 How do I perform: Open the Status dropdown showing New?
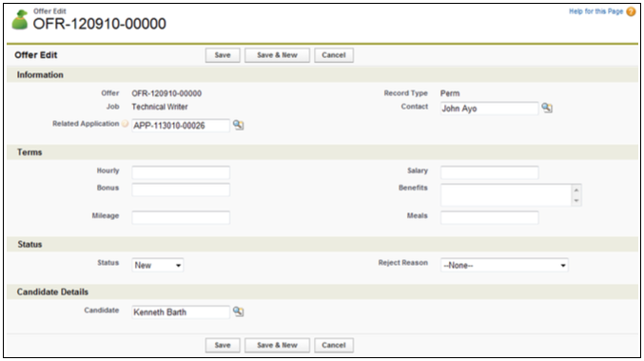[x=158, y=265]
